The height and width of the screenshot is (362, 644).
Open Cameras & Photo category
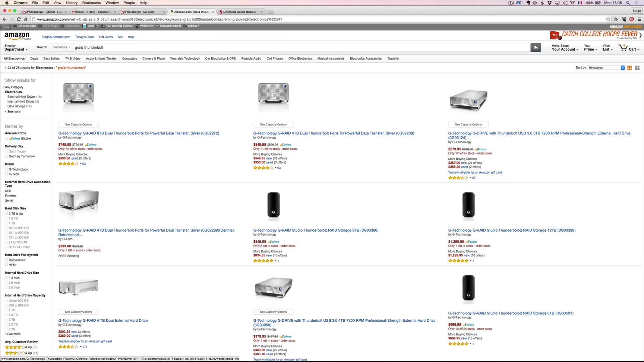coord(154,58)
